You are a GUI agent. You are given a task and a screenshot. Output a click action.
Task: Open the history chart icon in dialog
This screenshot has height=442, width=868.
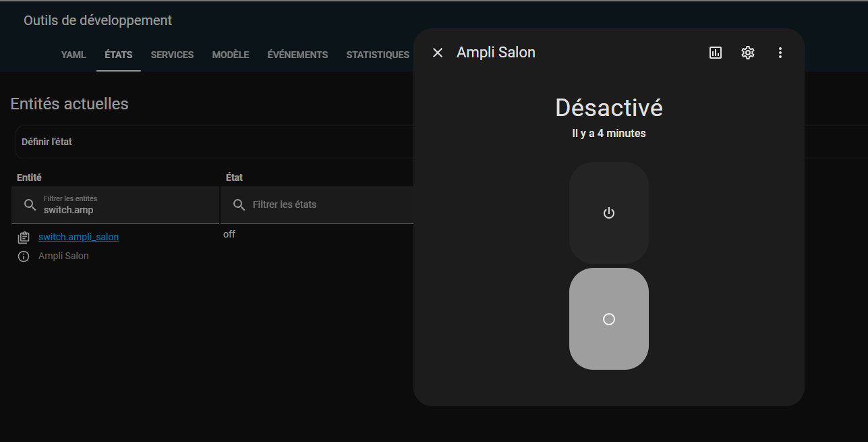716,53
